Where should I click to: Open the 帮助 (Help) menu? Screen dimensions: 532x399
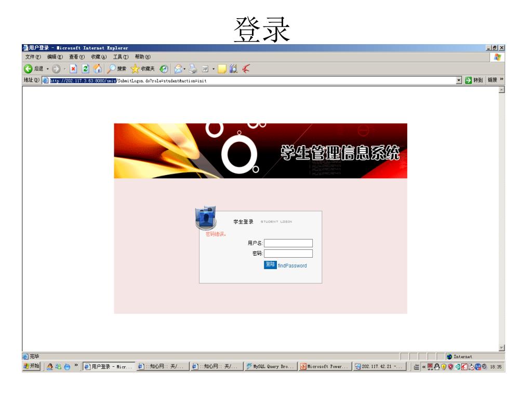tap(143, 57)
